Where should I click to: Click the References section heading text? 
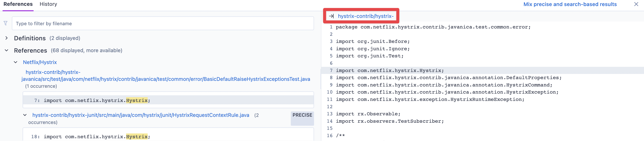point(31,50)
